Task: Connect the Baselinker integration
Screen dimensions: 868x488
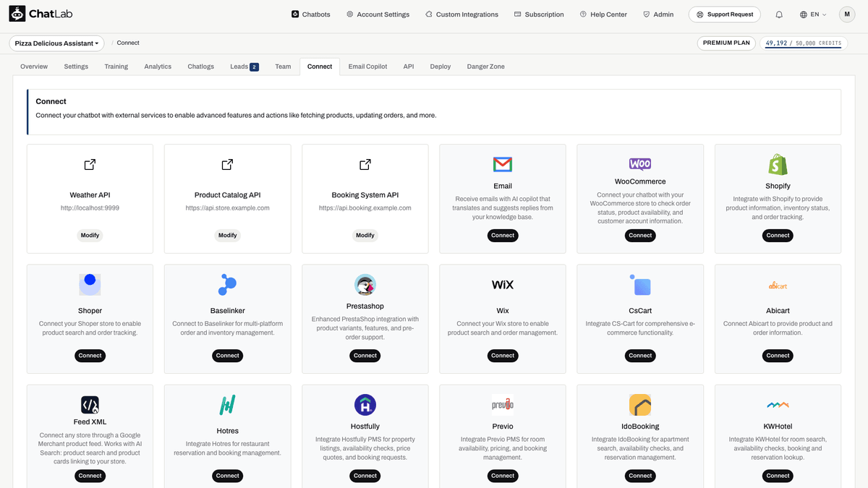Action: tap(227, 356)
